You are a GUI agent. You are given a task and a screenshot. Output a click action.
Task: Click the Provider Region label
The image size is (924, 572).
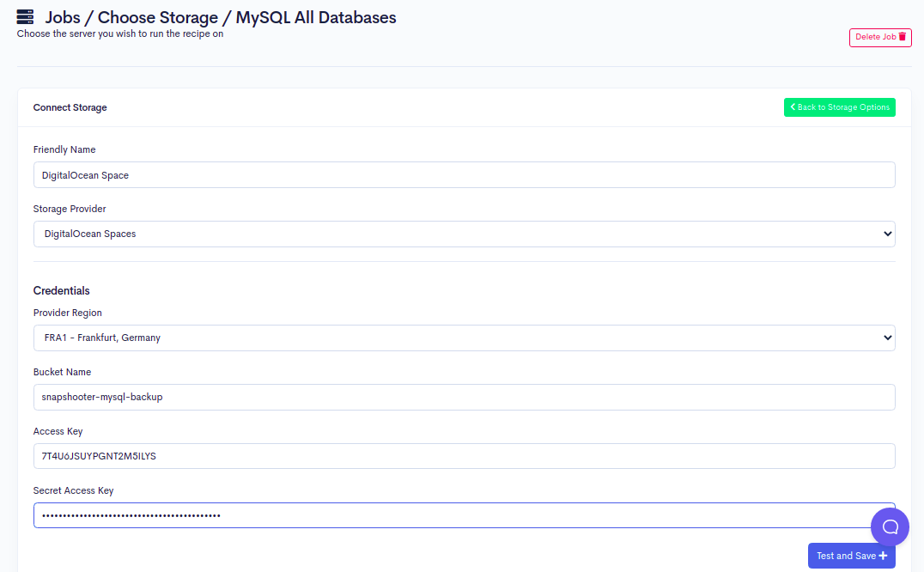67,313
